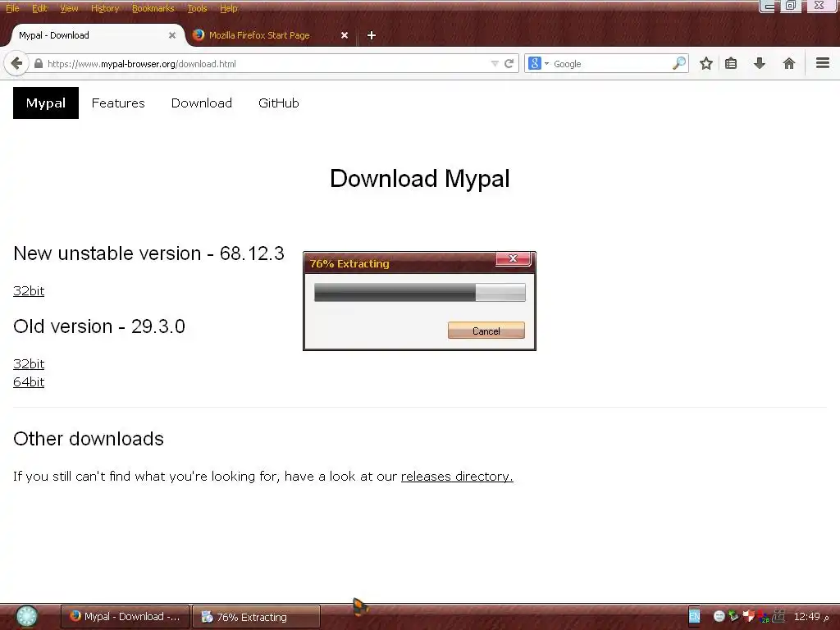840x630 pixels.
Task: Show bookmarks list icon
Action: 731,64
